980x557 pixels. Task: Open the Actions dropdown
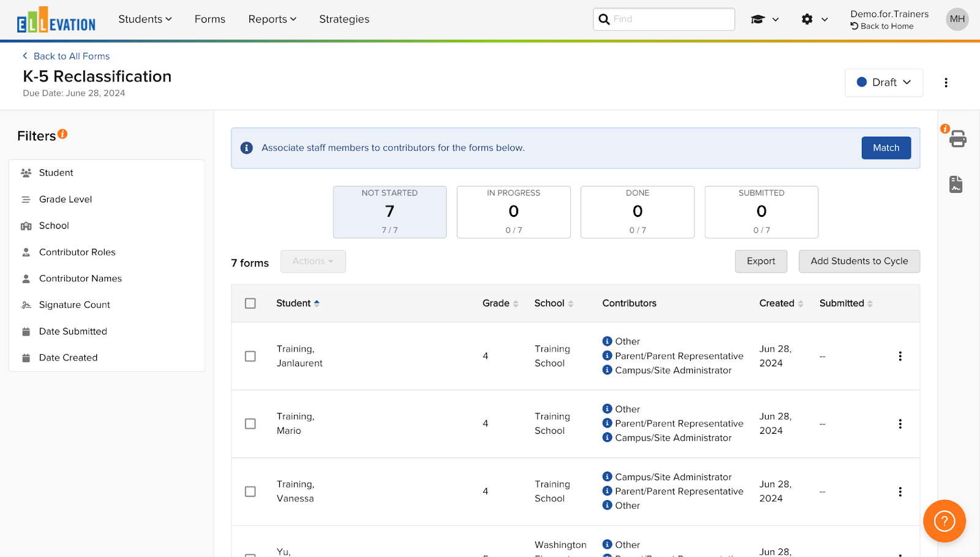click(x=313, y=261)
